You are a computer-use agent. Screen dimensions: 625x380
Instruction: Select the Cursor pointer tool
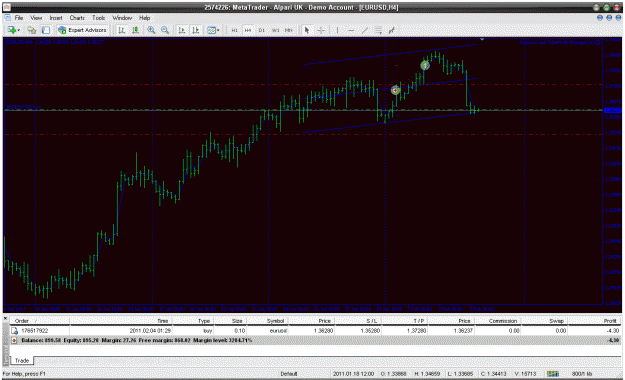coord(307,30)
